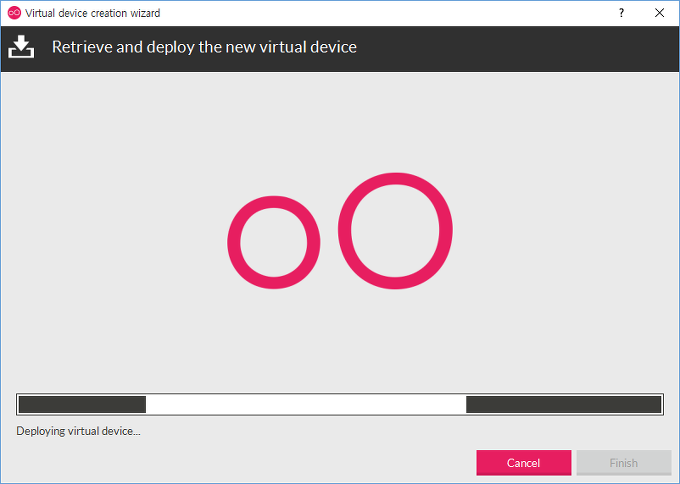Click the 'Virtual device creation wizard' title text
Image resolution: width=680 pixels, height=484 pixels.
[x=93, y=13]
